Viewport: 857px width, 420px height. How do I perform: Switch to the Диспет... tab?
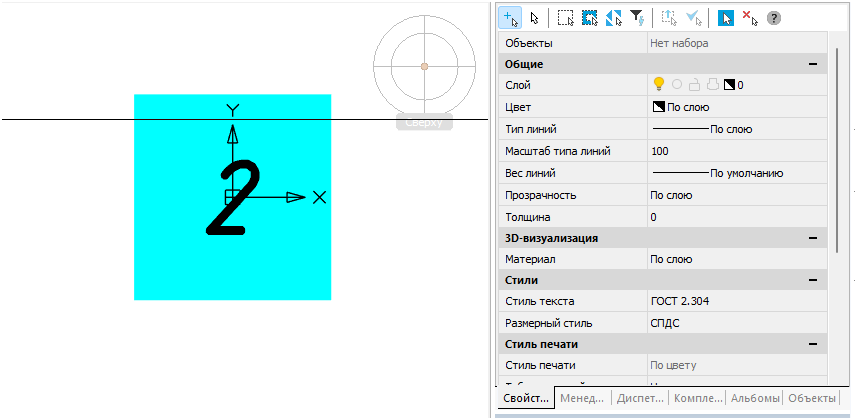pos(640,399)
